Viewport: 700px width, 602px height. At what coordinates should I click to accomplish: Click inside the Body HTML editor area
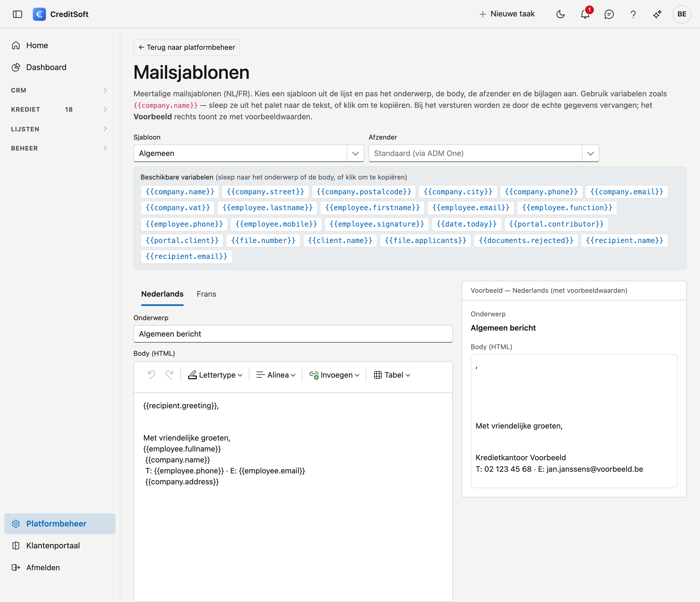click(293, 497)
